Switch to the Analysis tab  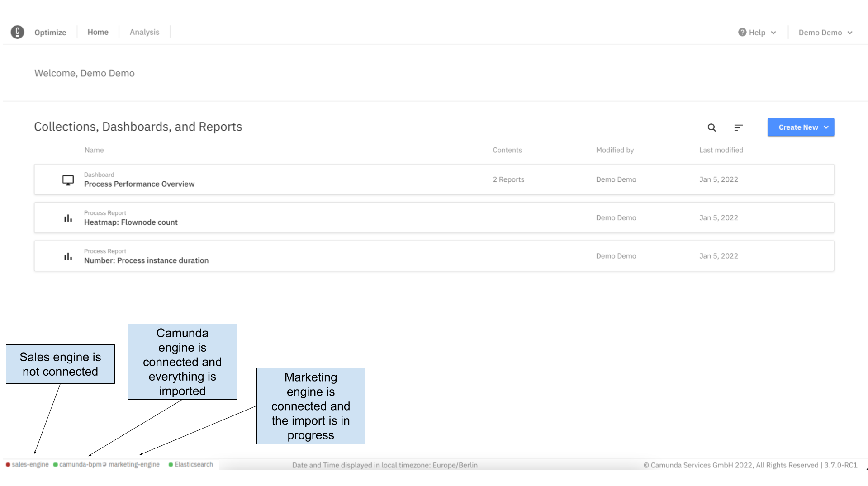tap(144, 32)
